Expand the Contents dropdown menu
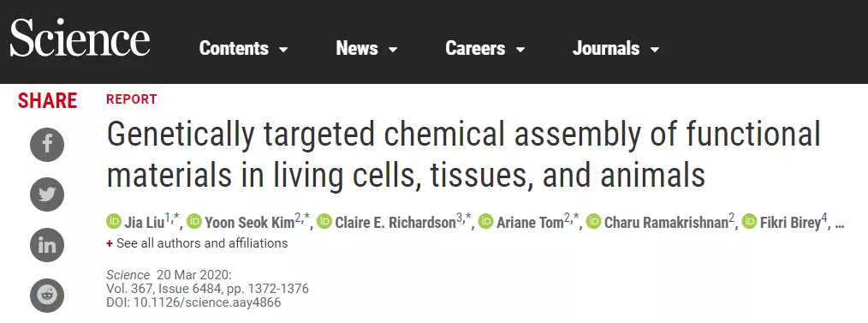Viewport: 868px width, 323px height. 244,49
